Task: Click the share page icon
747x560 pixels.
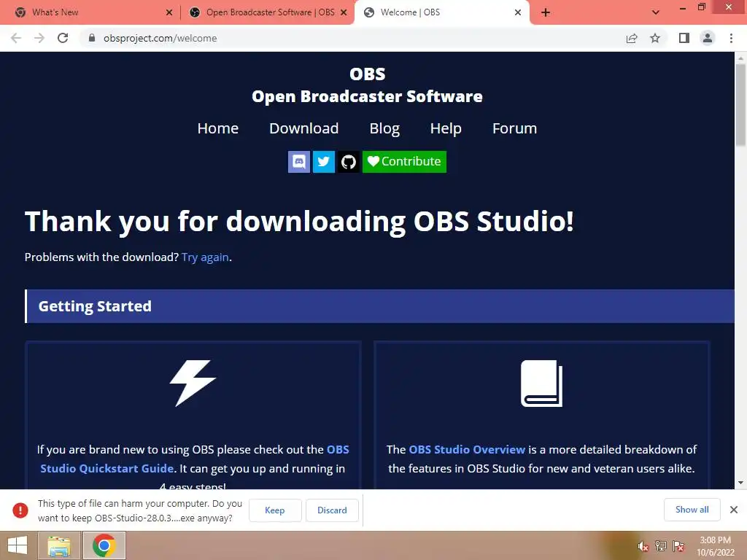Action: 632,38
